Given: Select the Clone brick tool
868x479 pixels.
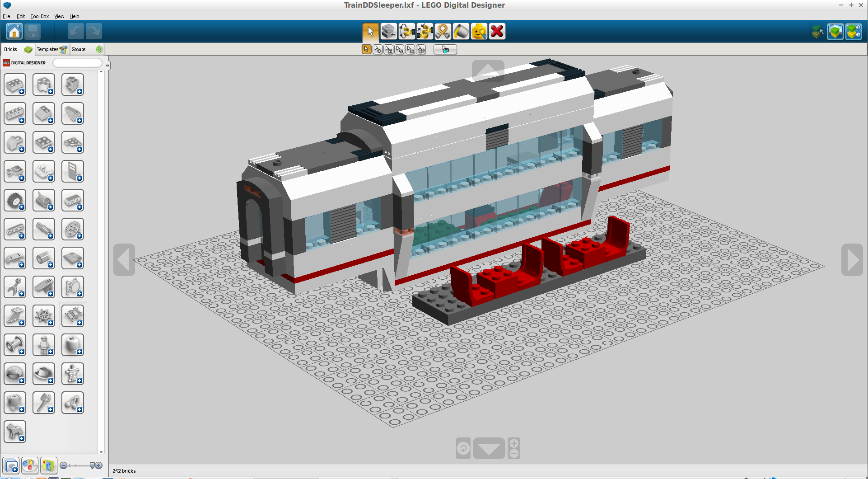Looking at the screenshot, I should click(388, 31).
